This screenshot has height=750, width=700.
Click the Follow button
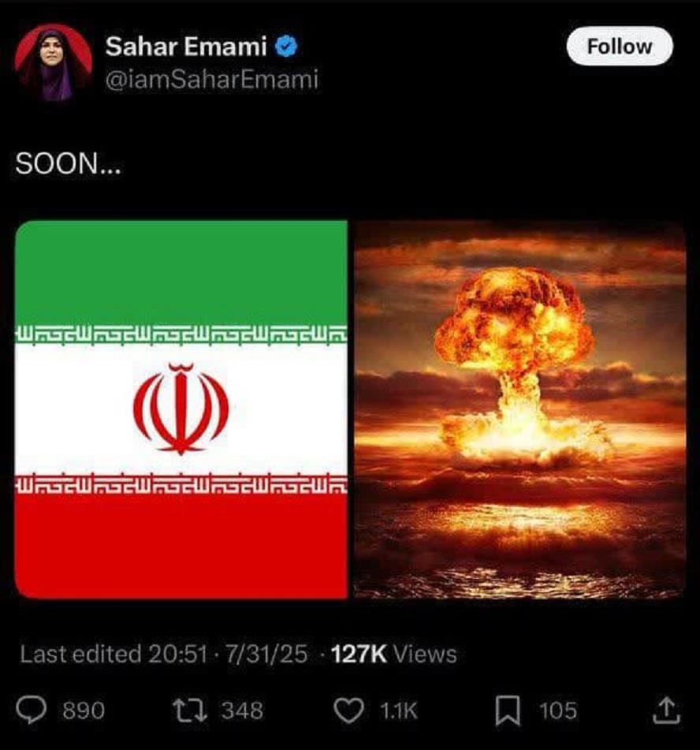tap(620, 47)
